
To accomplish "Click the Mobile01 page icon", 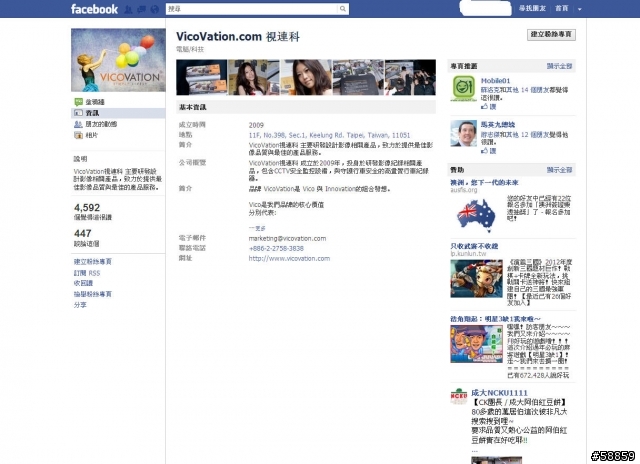I will 464,88.
